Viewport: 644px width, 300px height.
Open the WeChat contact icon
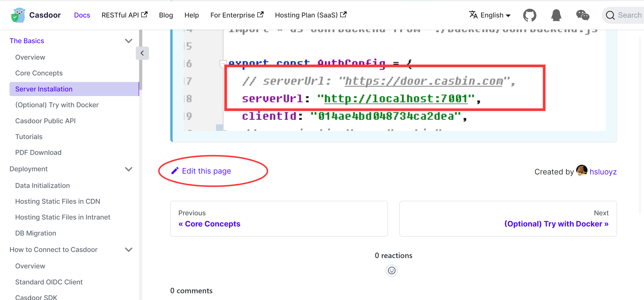click(x=583, y=15)
